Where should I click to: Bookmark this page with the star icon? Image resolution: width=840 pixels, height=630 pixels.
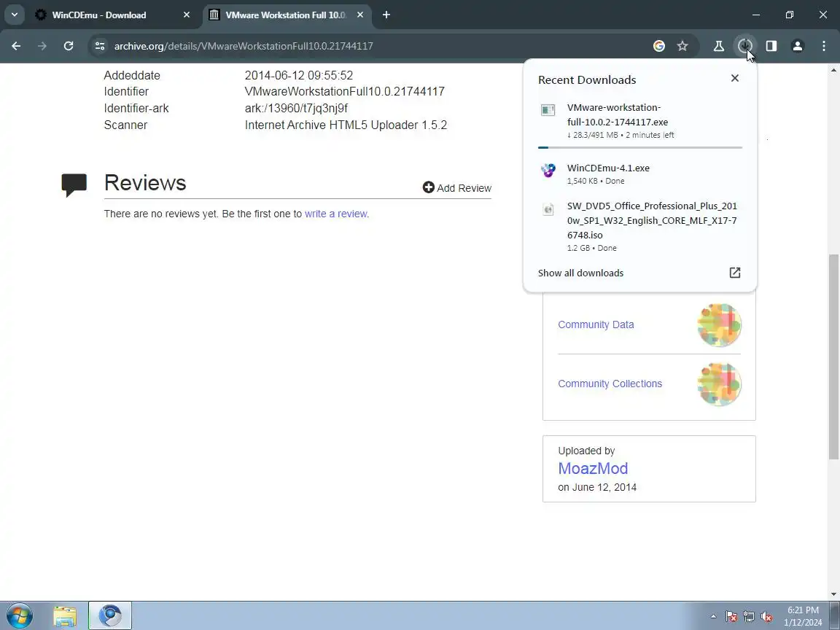point(682,46)
